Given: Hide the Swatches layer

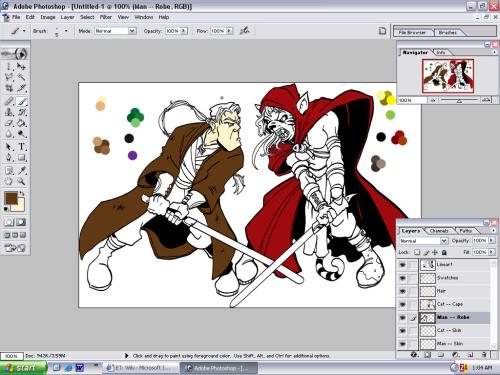Looking at the screenshot, I should 403,278.
